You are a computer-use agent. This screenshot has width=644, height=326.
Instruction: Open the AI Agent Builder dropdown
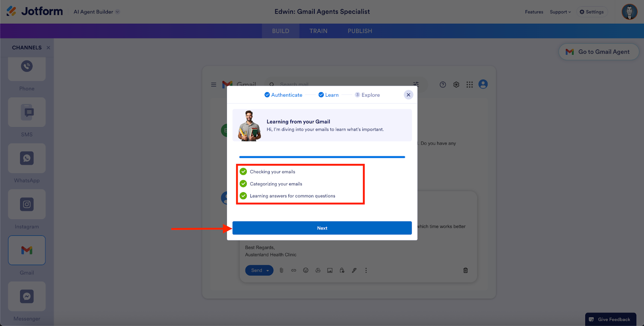pyautogui.click(x=97, y=12)
